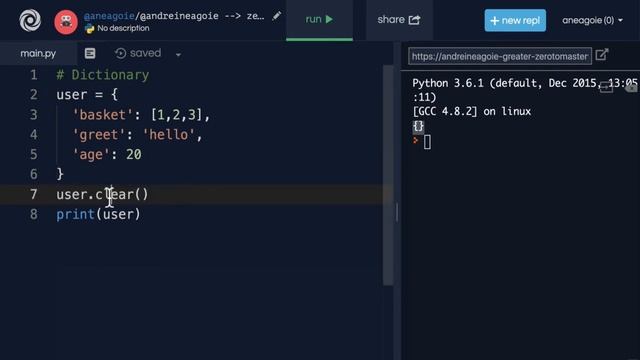This screenshot has height=360, width=640.
Task: Click the red user avatar icon
Action: 66,22
